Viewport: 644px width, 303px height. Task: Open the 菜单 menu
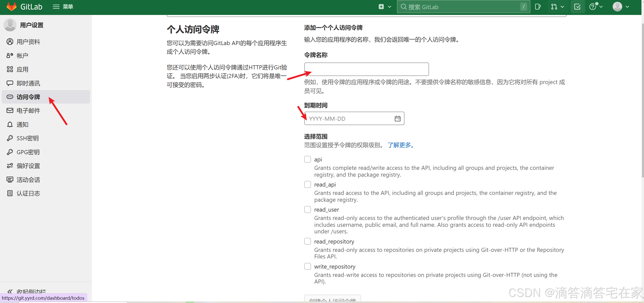tap(62, 7)
